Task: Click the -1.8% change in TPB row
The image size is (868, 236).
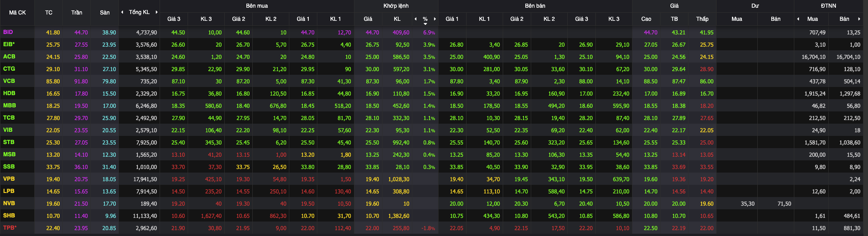Action: click(x=428, y=228)
